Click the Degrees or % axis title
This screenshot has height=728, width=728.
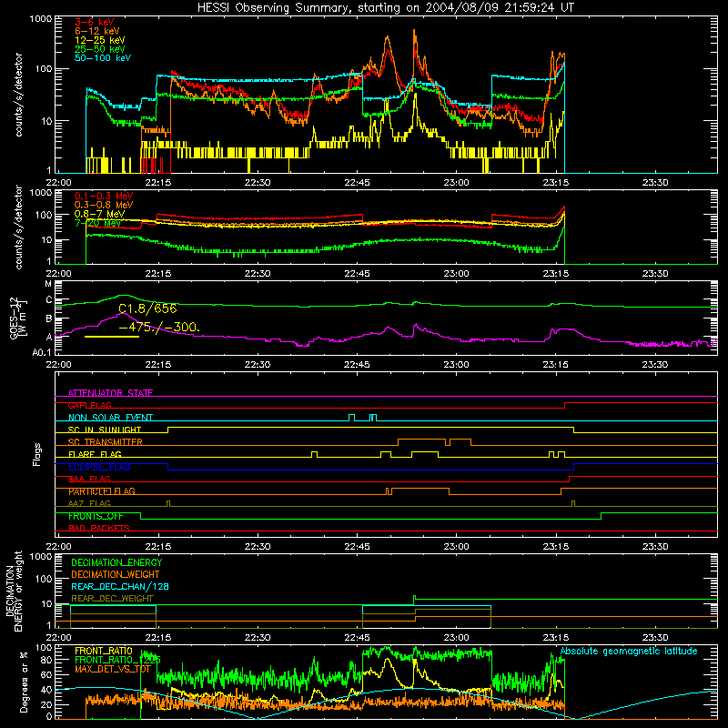tap(24, 682)
